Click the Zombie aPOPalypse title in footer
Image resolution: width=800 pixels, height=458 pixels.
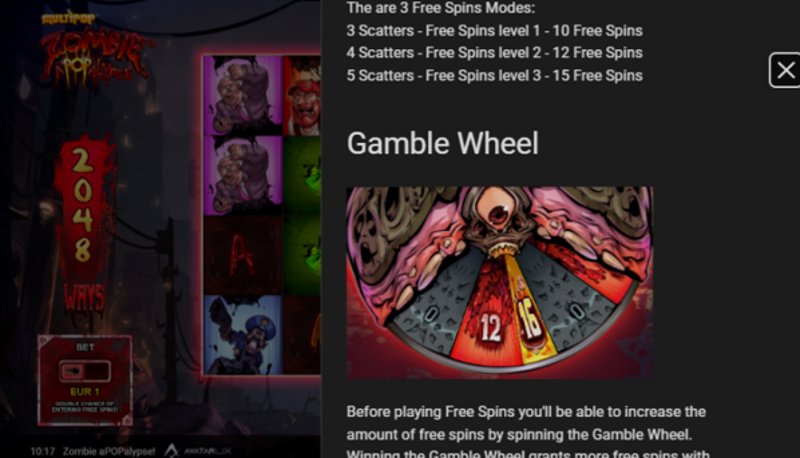click(109, 451)
